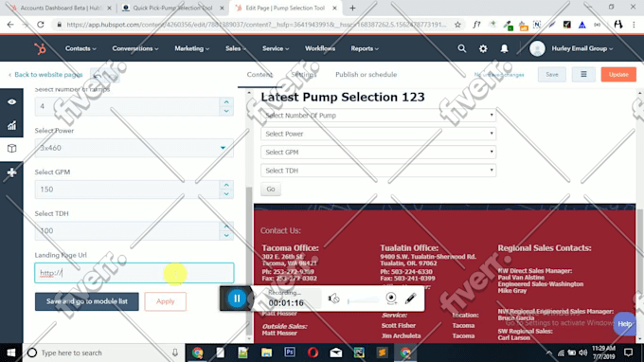Click the Cortana microphone icon
The image size is (644, 362).
point(175,353)
